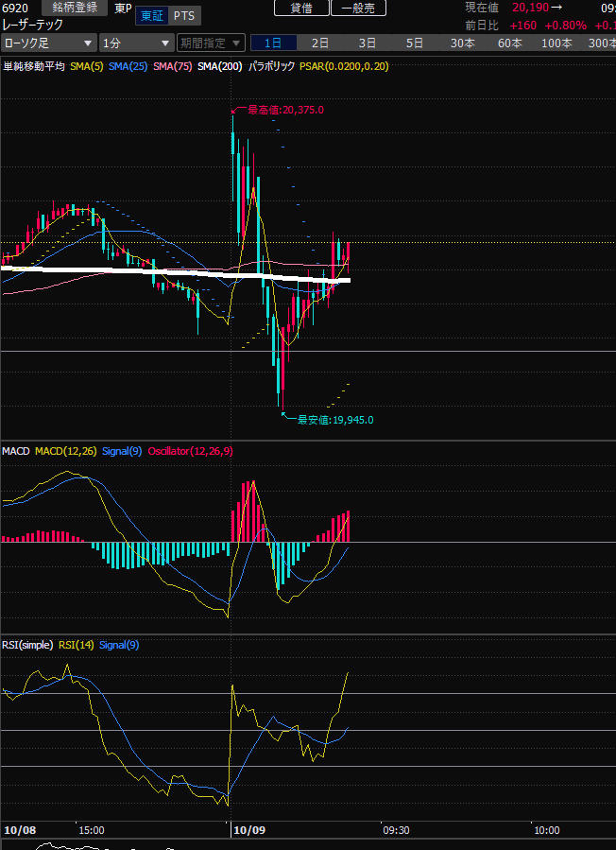Click the SMA(25) blue legend label

click(128, 66)
